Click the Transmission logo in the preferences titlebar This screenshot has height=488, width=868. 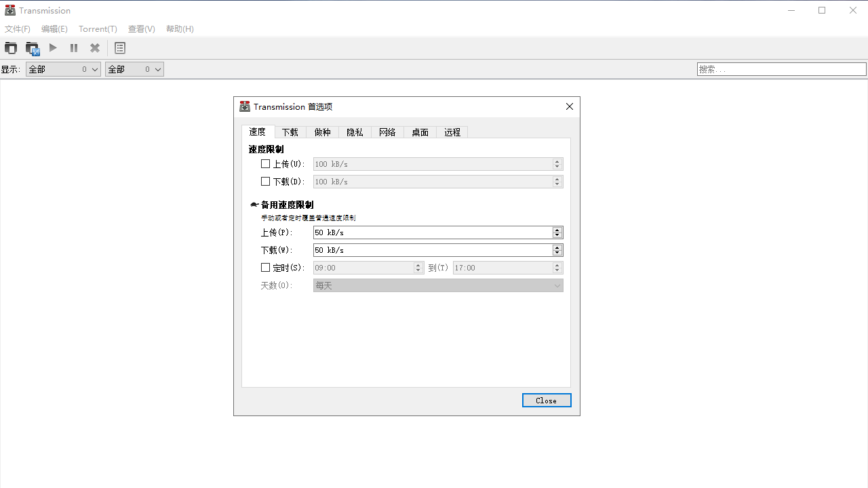pyautogui.click(x=245, y=106)
